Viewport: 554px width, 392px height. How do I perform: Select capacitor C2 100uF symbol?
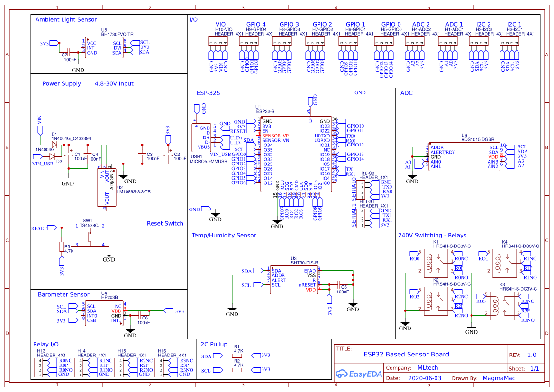tap(169, 154)
